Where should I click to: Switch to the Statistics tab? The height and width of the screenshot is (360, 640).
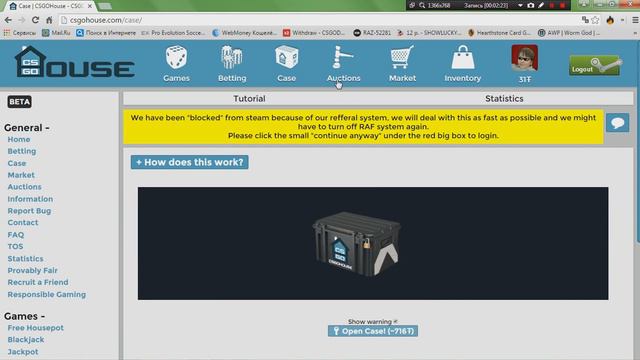tap(504, 98)
